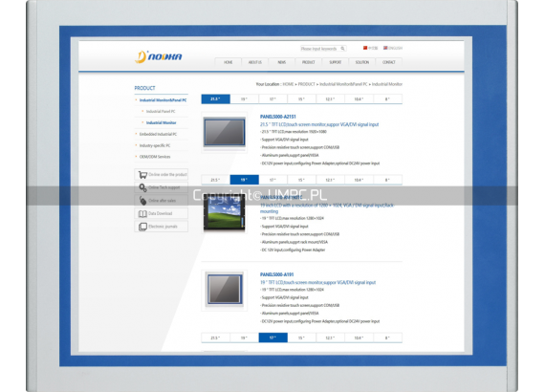Image resolution: width=545 pixels, height=392 pixels.
Task: Open the PRODUCT navigation item
Action: 308,62
